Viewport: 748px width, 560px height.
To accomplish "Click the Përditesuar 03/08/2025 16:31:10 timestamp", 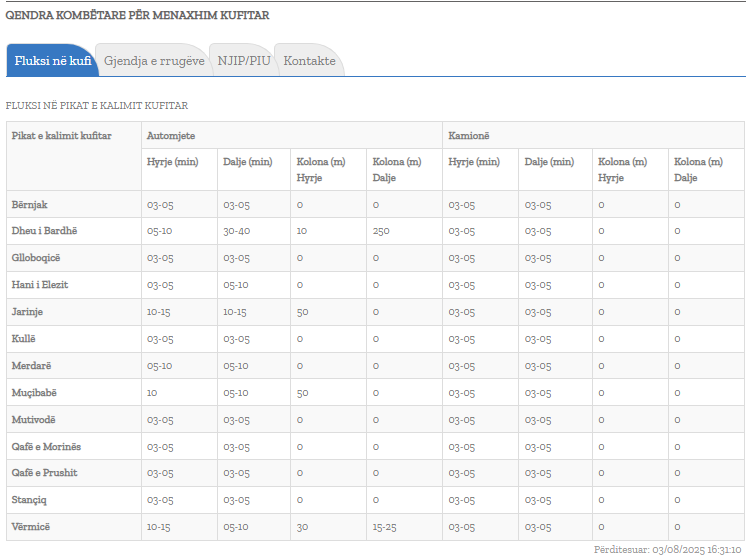I will [667, 550].
